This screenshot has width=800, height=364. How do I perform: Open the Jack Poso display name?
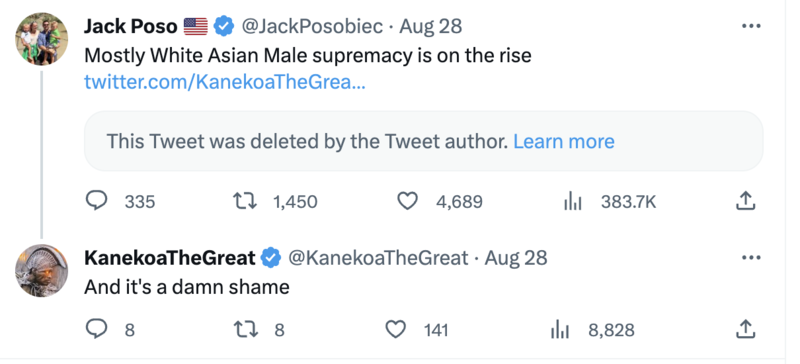pos(131,27)
